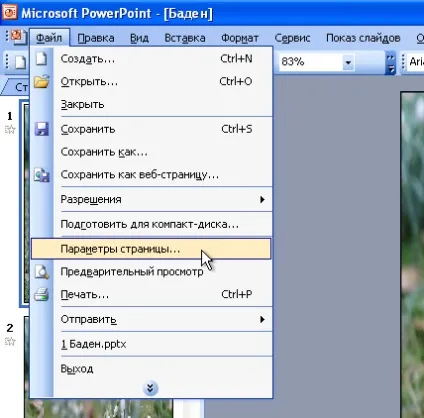Choose Печать... from the file menu
The image size is (424, 418).
[151, 294]
